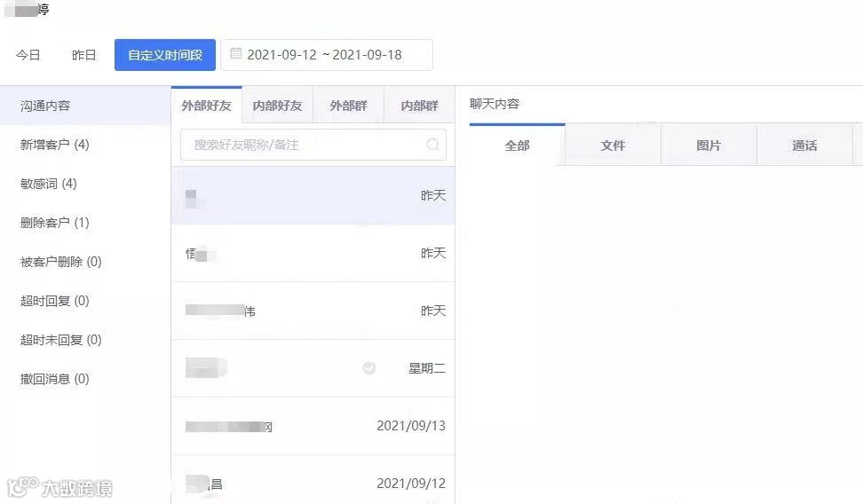The height and width of the screenshot is (504, 863).
Task: Focus the 搜索好友昵称/备注 search field
Action: (x=313, y=145)
